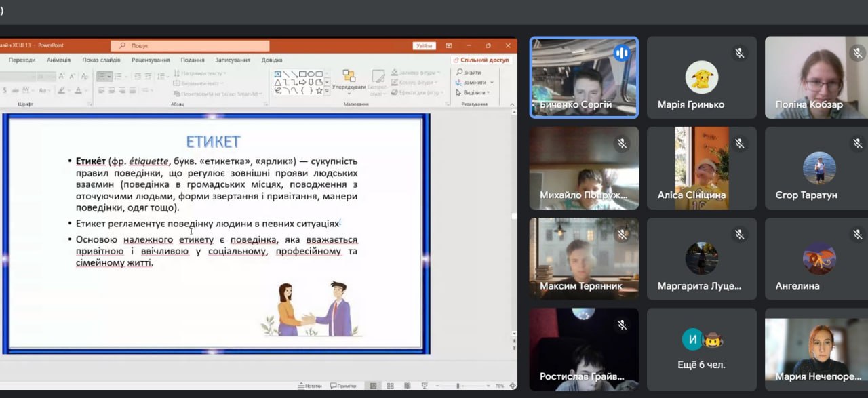868x398 pixels.
Task: Toggle the Нотатки notes pane
Action: [x=309, y=386]
